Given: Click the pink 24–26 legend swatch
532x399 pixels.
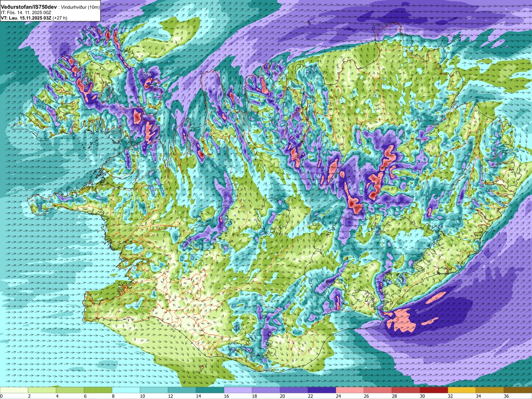Looking at the screenshot, I should coord(350,390).
